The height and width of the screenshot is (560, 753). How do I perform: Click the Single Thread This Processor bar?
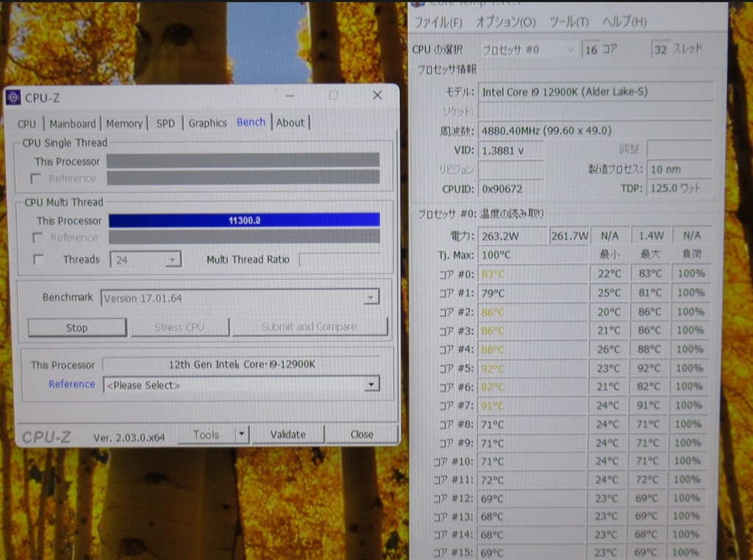pos(243,160)
